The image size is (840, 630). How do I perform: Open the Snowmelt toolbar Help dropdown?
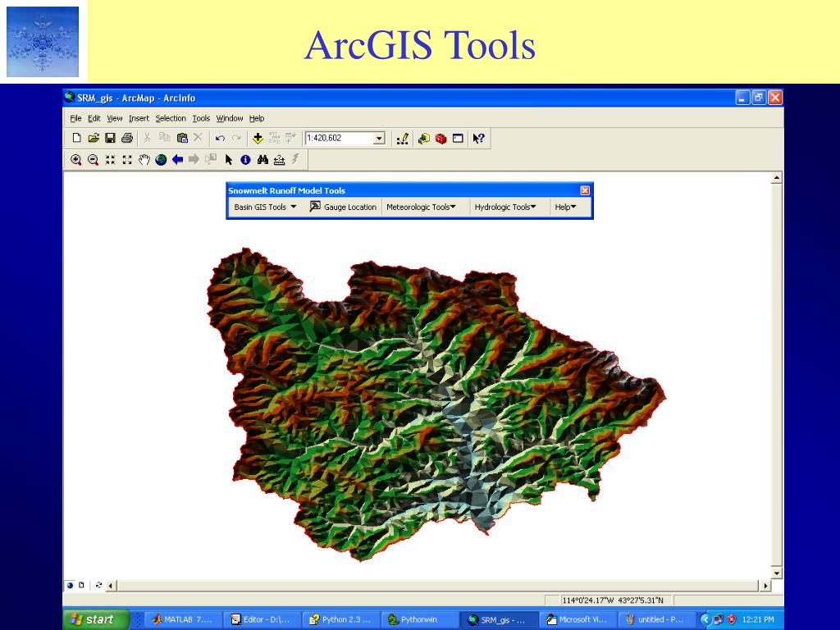pos(565,207)
